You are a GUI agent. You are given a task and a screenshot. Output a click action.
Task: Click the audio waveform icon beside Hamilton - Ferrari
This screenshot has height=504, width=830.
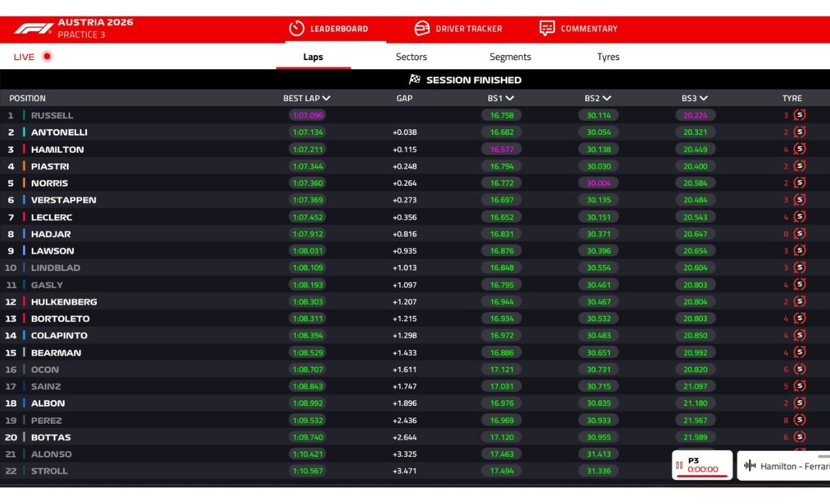click(x=750, y=466)
